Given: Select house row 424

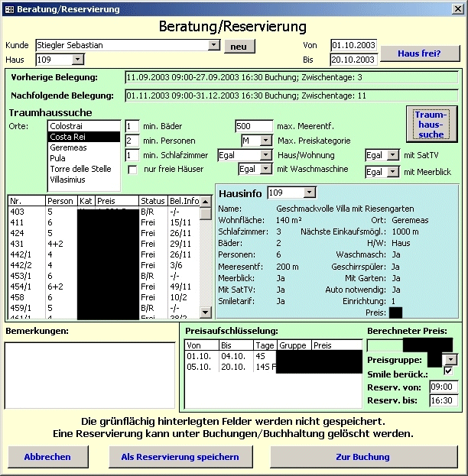Looking at the screenshot, I should click(x=104, y=233).
